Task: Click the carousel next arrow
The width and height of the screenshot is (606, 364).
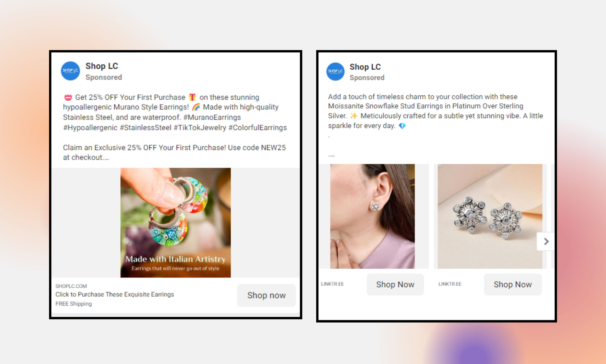Action: click(x=546, y=241)
